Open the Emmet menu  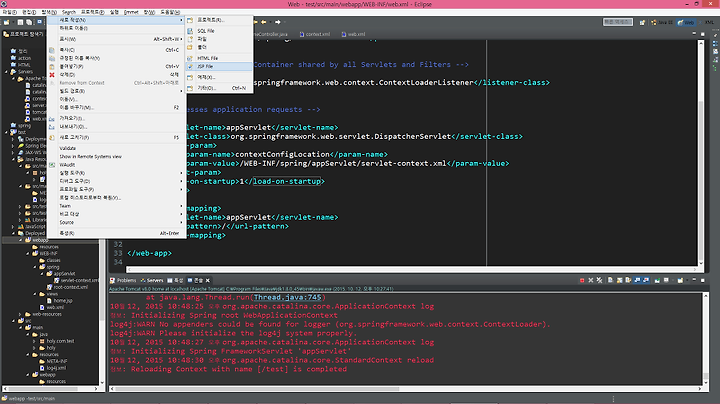[131, 12]
